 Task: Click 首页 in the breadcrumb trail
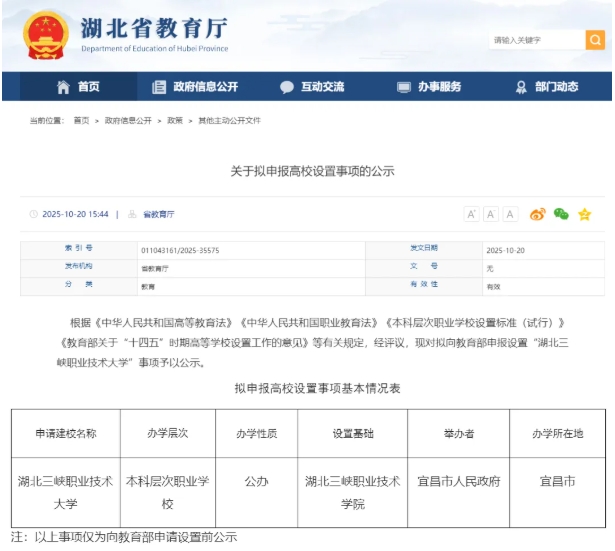[x=81, y=120]
